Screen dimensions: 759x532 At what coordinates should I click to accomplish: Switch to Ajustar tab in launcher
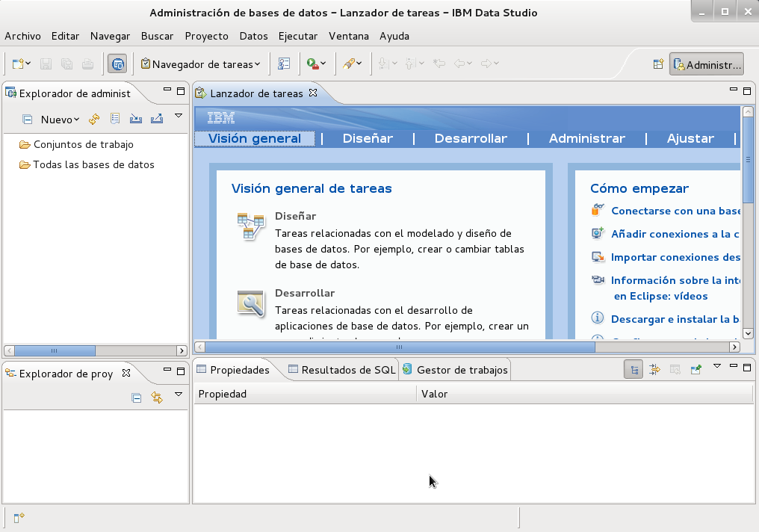[691, 138]
